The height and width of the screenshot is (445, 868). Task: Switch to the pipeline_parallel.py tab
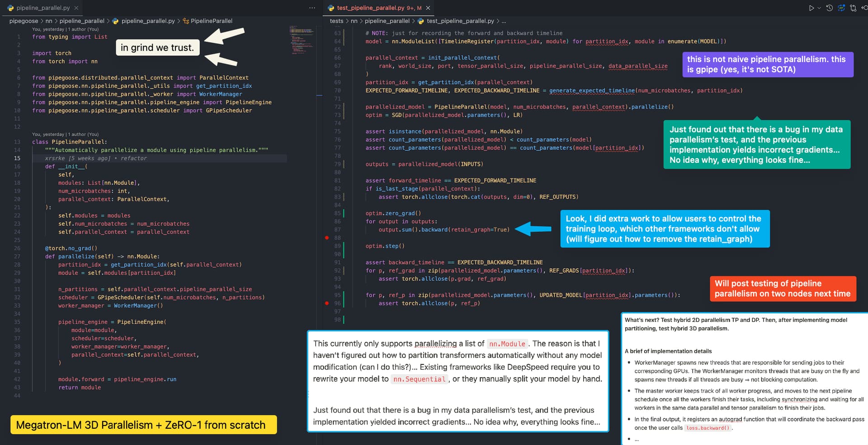(x=43, y=8)
